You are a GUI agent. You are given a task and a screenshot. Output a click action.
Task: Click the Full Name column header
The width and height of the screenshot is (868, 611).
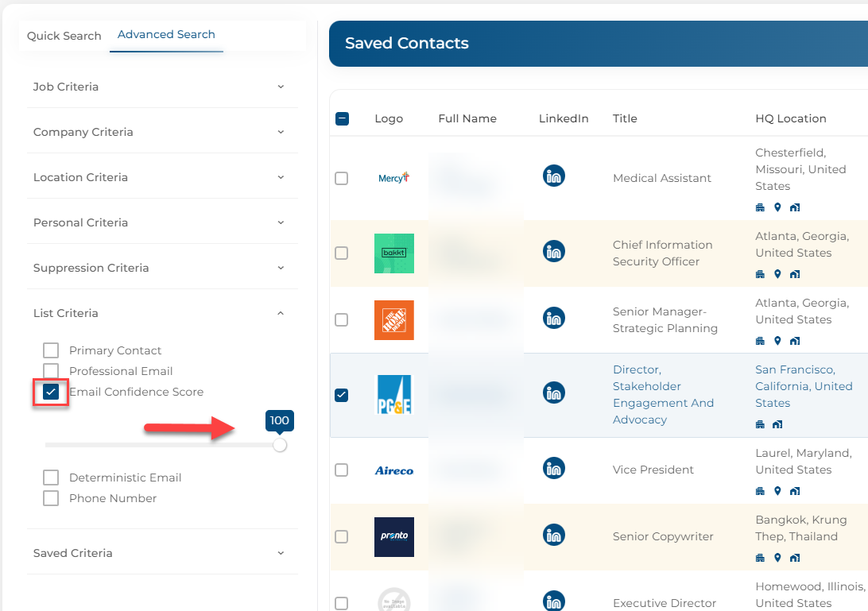click(467, 118)
